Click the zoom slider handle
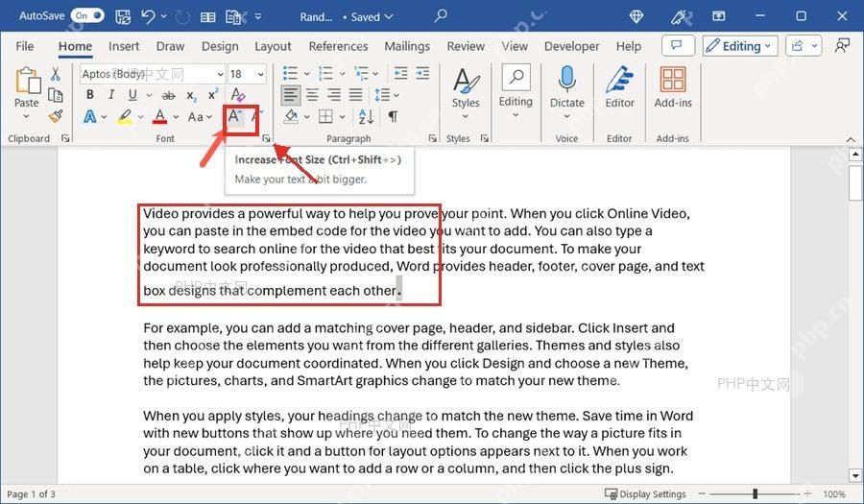The width and height of the screenshot is (864, 504). click(755, 494)
